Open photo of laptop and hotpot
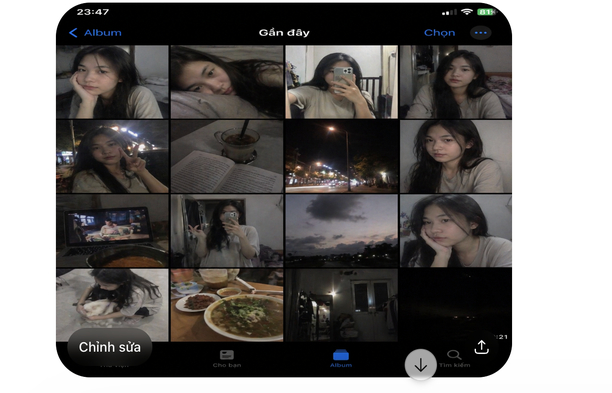 (112, 231)
